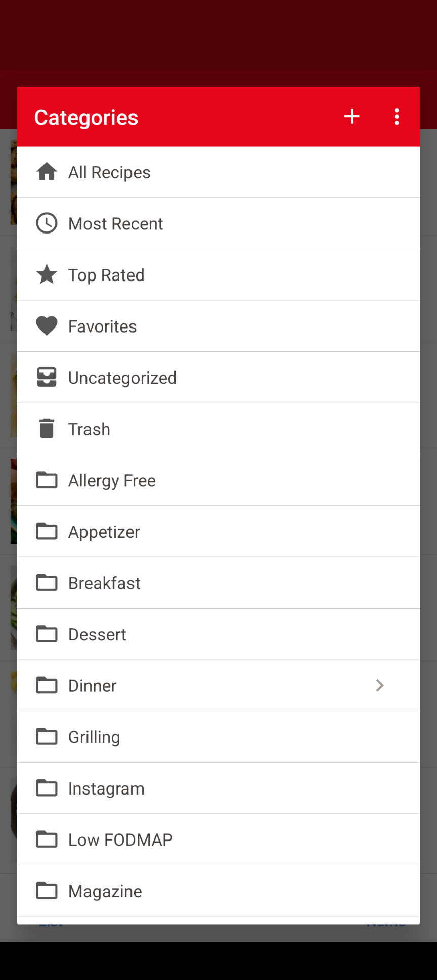Tap the clock icon for Most Recent
437x980 pixels.
47,223
